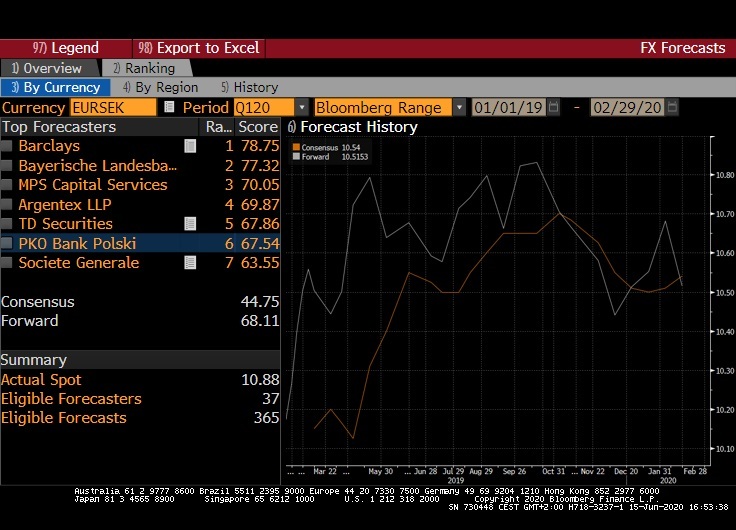
Task: Open the History sub-tab
Action: pyautogui.click(x=249, y=87)
